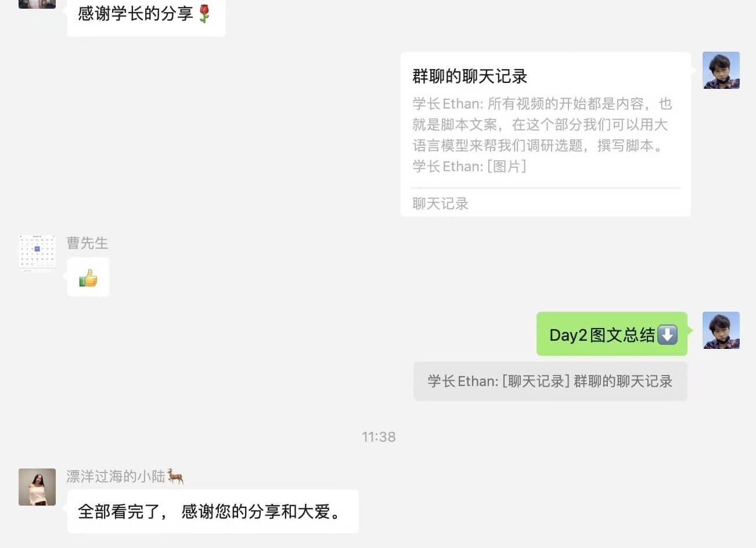The image size is (756, 548).
Task: Click message 全部看完了，感谢您的分享和大爱
Action: 213,511
